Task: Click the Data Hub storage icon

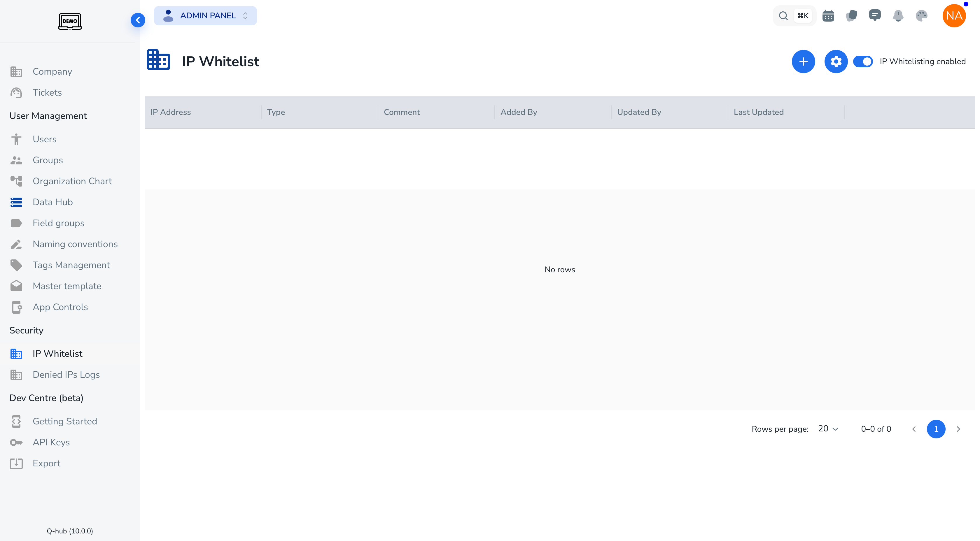Action: (x=16, y=202)
